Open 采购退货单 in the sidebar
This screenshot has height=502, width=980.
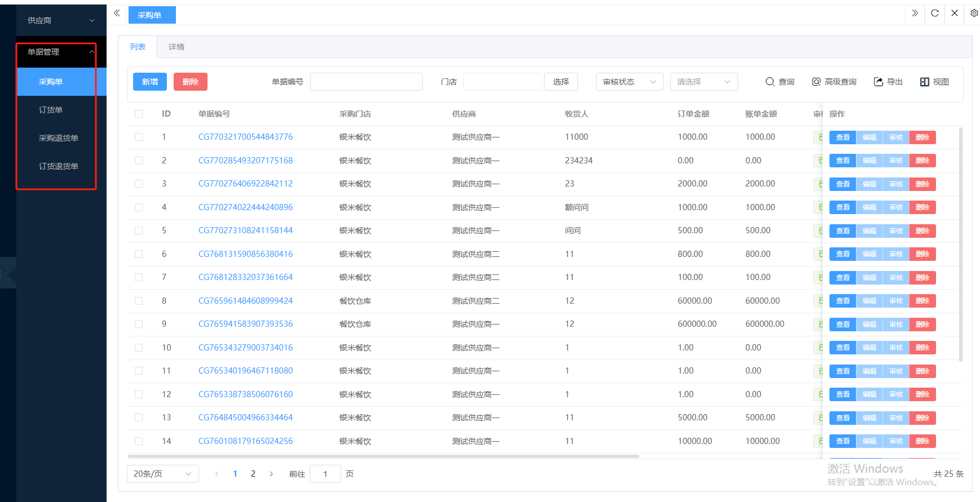(x=59, y=138)
